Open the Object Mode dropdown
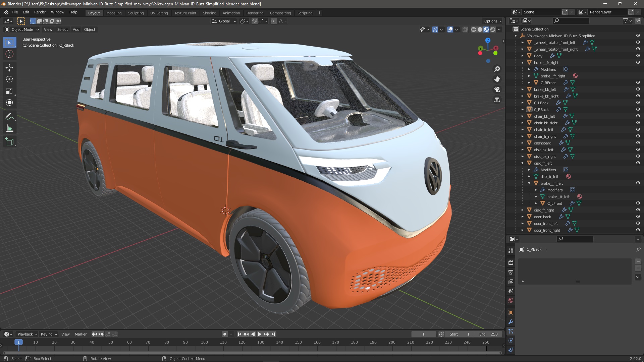The width and height of the screenshot is (644, 362). (x=22, y=29)
